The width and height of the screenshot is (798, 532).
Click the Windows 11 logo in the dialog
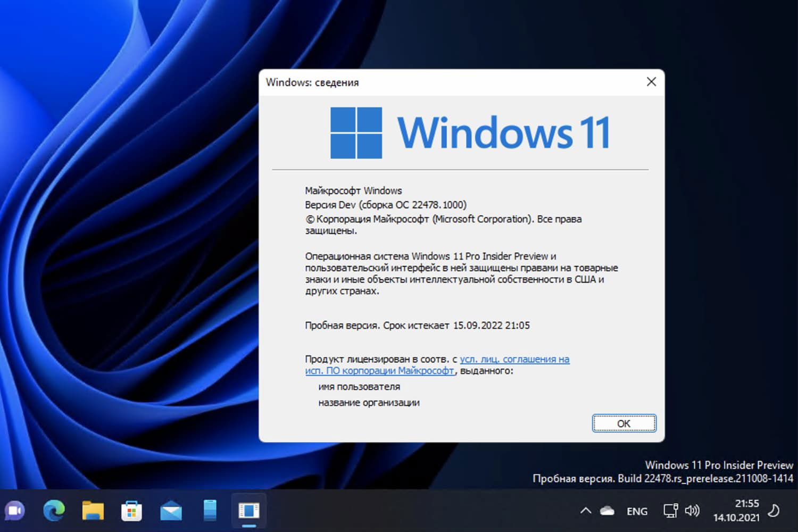click(x=355, y=132)
